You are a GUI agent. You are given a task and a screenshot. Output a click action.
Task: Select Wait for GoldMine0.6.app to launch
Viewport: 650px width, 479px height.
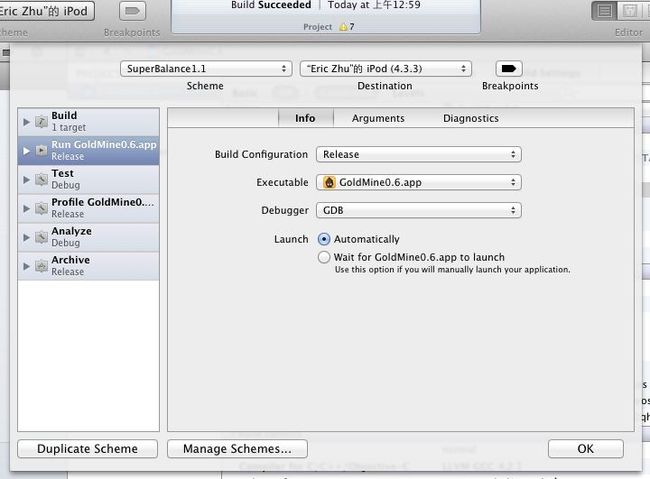tap(324, 257)
